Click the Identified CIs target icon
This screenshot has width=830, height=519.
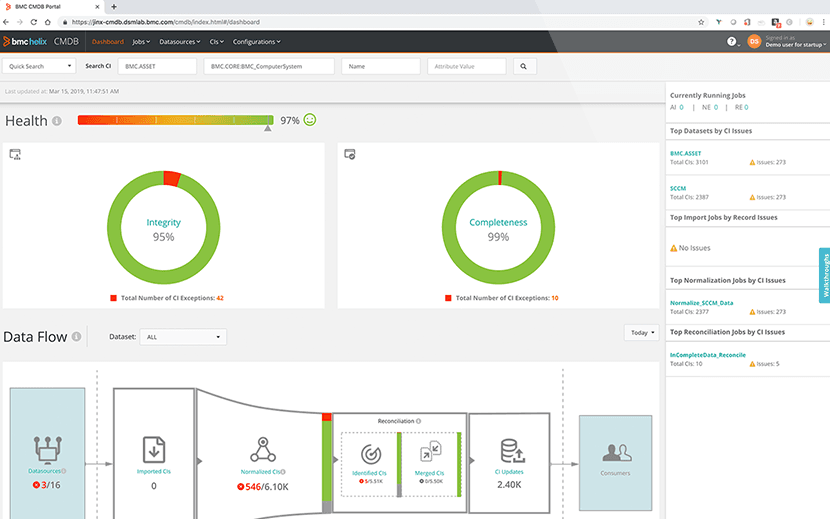(371, 454)
